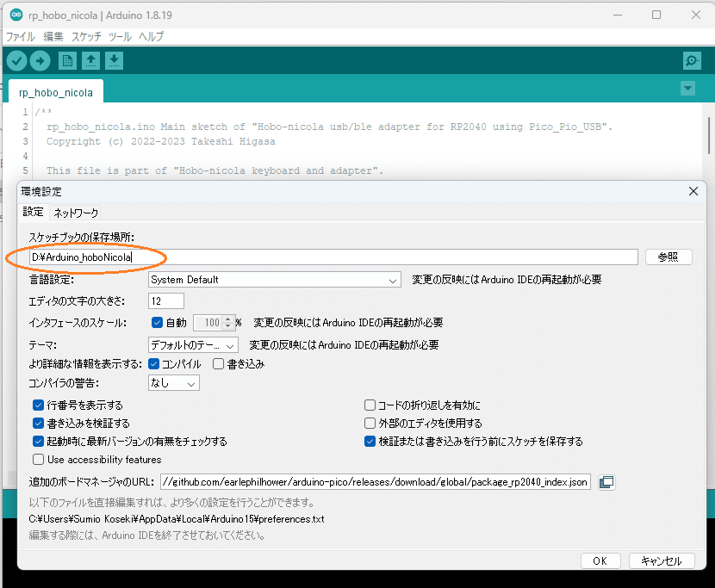715x588 pixels.
Task: Toggle the コンパイル verbose output checkbox
Action: pyautogui.click(x=153, y=364)
